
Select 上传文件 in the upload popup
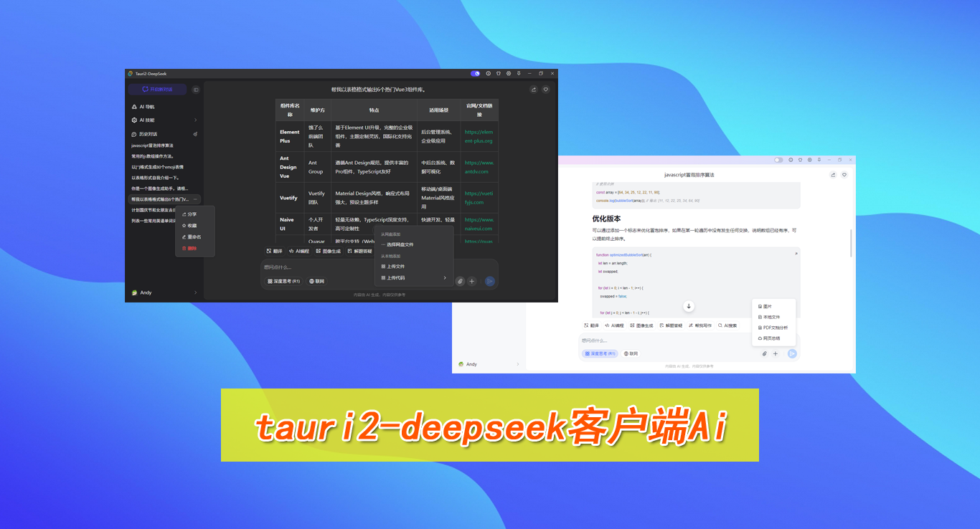(x=415, y=266)
